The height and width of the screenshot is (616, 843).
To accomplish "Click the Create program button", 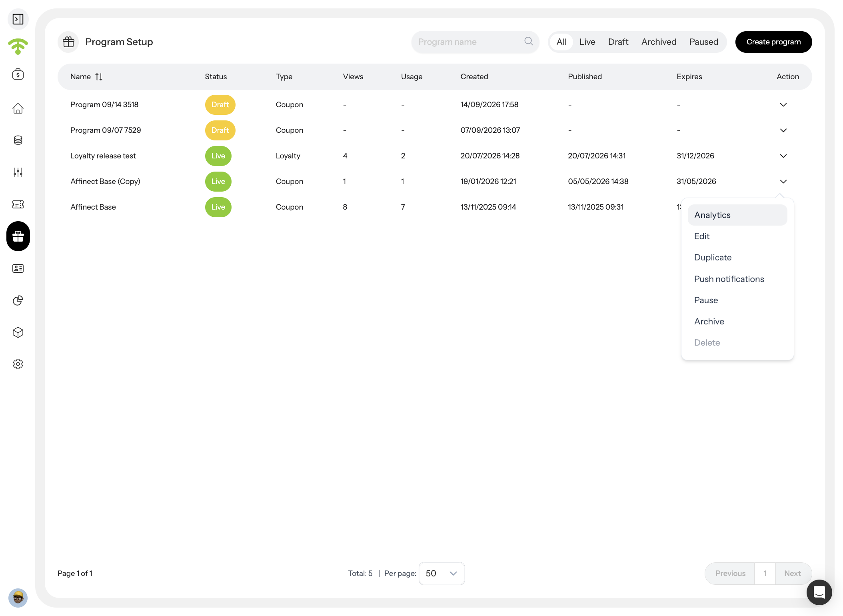I will coord(773,42).
